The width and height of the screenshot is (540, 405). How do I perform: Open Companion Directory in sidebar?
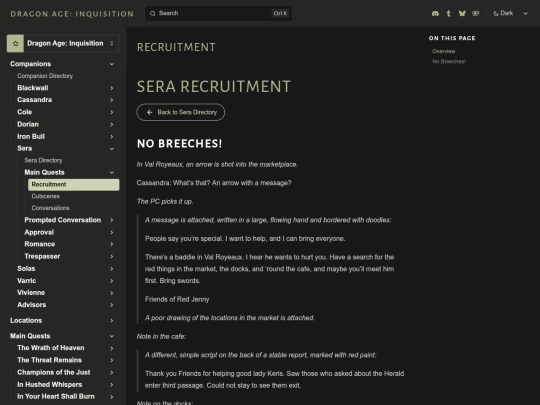(x=45, y=76)
